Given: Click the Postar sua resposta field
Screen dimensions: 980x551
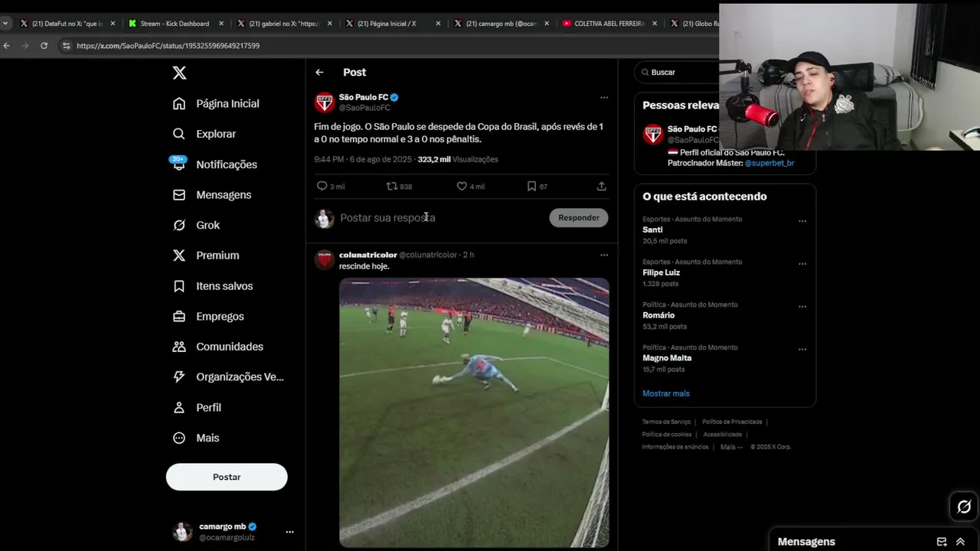Looking at the screenshot, I should point(440,218).
